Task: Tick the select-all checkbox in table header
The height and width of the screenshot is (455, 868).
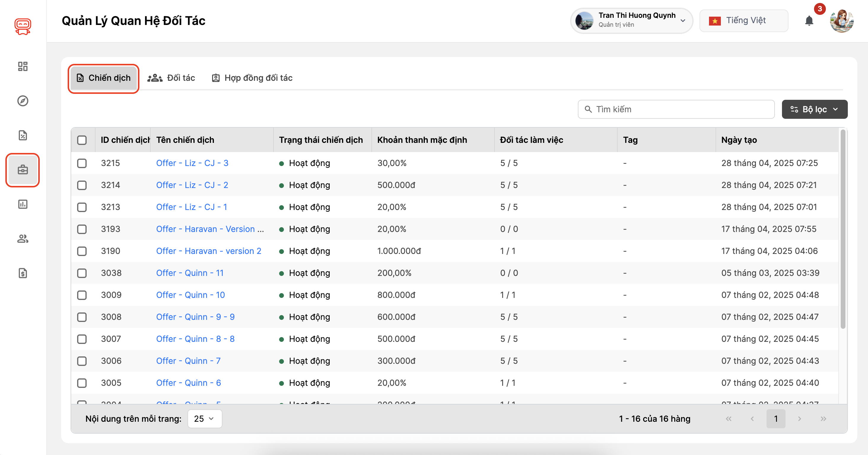Action: click(x=82, y=140)
